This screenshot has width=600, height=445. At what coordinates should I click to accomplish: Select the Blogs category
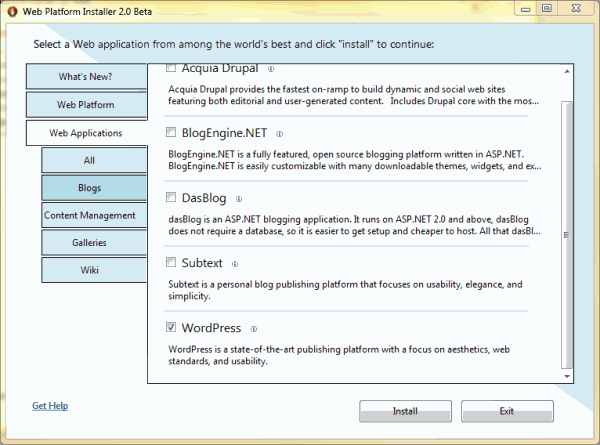pos(94,188)
